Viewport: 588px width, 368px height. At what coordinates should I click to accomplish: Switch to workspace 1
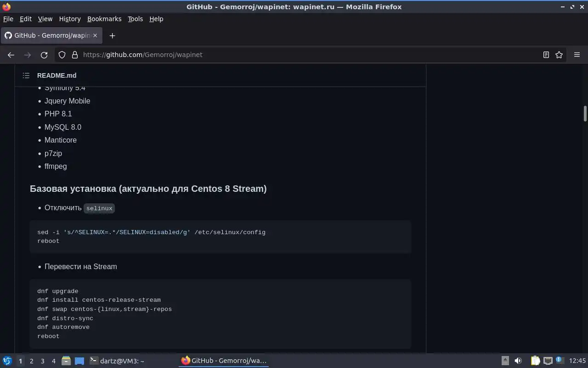[x=20, y=361]
